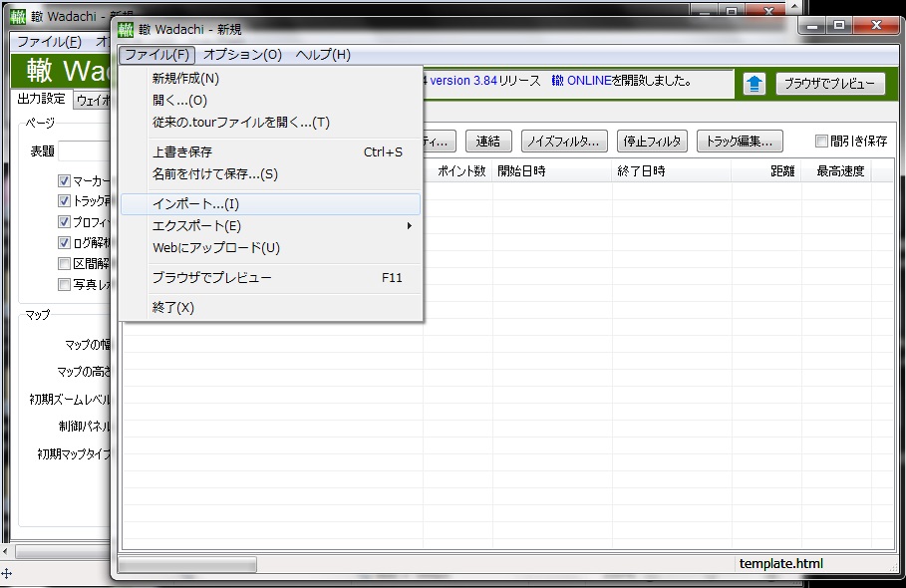Sort by 開始日時 column header
Screen dimensions: 906x588
[552, 171]
